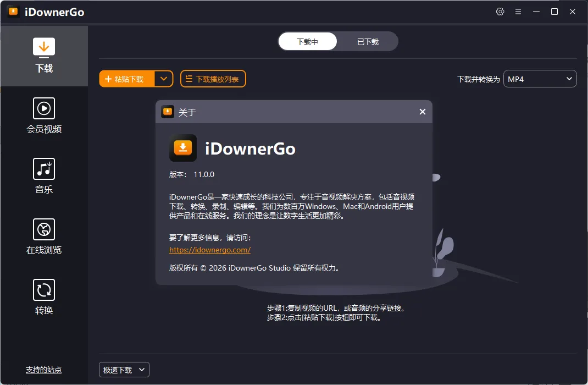Expand the 粘贴下载 dropdown arrow
This screenshot has height=385, width=588.
pos(164,79)
